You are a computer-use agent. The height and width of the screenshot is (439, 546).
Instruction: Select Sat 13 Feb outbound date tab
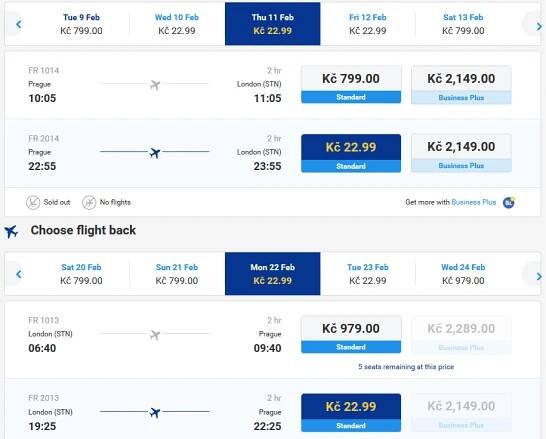pos(463,24)
